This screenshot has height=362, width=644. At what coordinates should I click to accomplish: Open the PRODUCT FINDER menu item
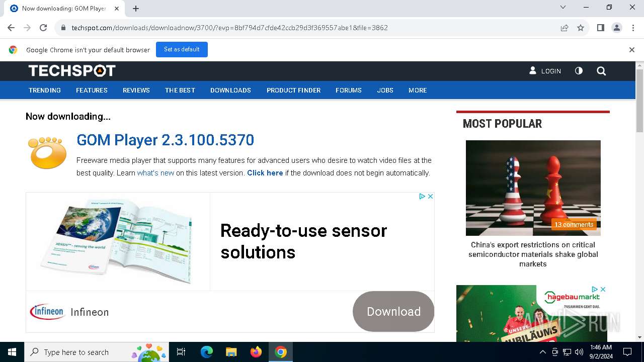point(293,90)
